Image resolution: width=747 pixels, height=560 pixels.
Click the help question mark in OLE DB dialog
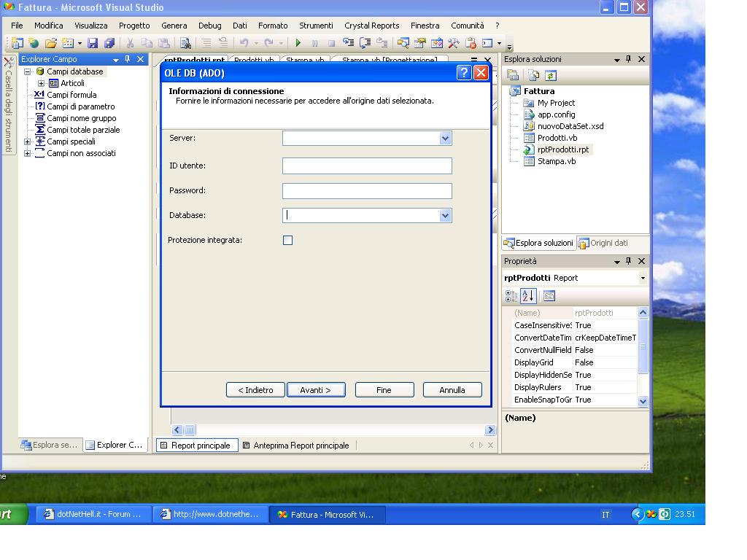pos(463,73)
